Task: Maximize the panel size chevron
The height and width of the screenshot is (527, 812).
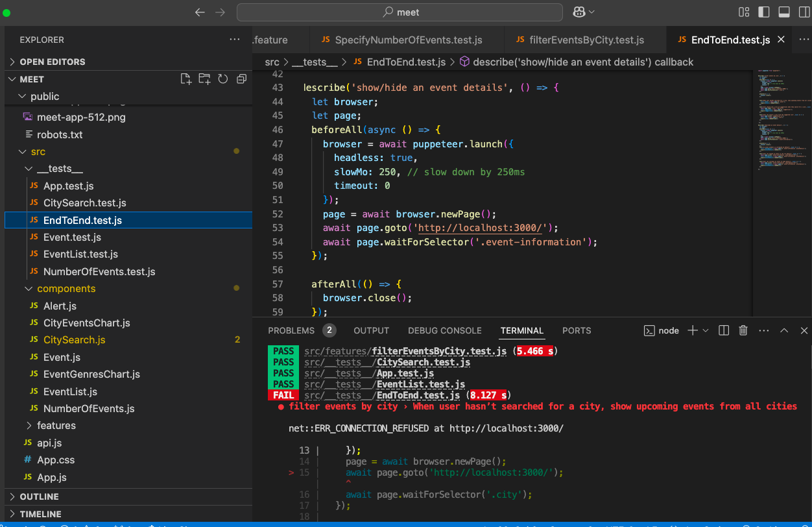Action: tap(783, 330)
